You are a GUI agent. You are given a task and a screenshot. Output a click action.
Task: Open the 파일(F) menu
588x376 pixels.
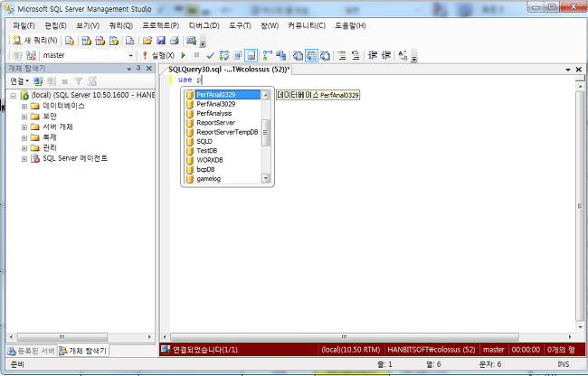(x=24, y=25)
